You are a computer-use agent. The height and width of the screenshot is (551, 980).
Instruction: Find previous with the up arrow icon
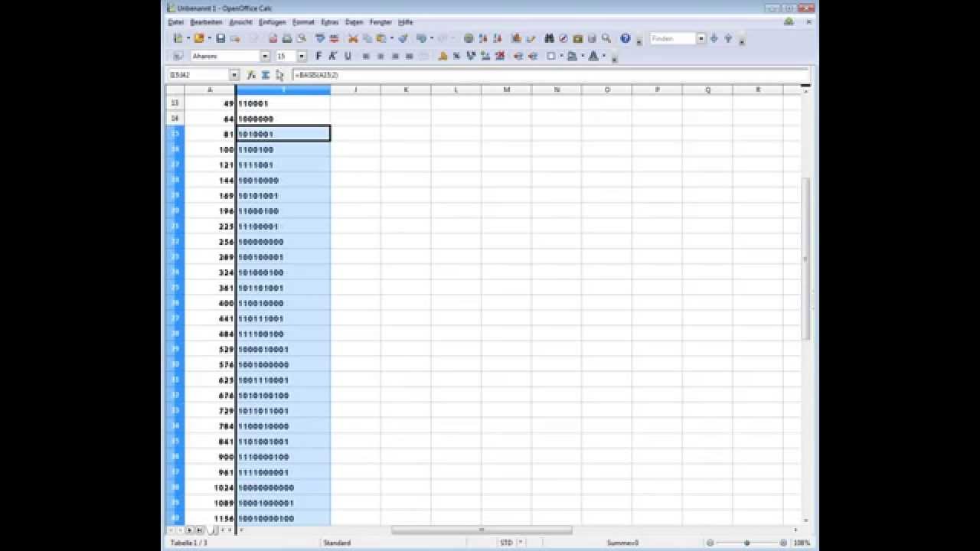point(728,38)
